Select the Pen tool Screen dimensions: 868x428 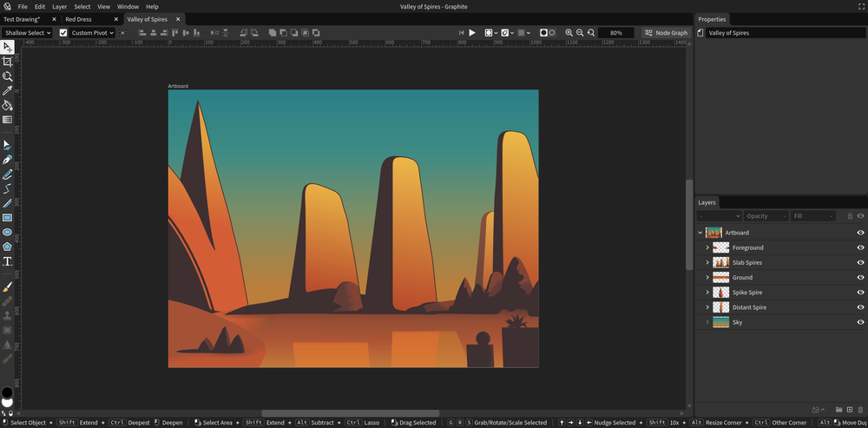tap(7, 160)
